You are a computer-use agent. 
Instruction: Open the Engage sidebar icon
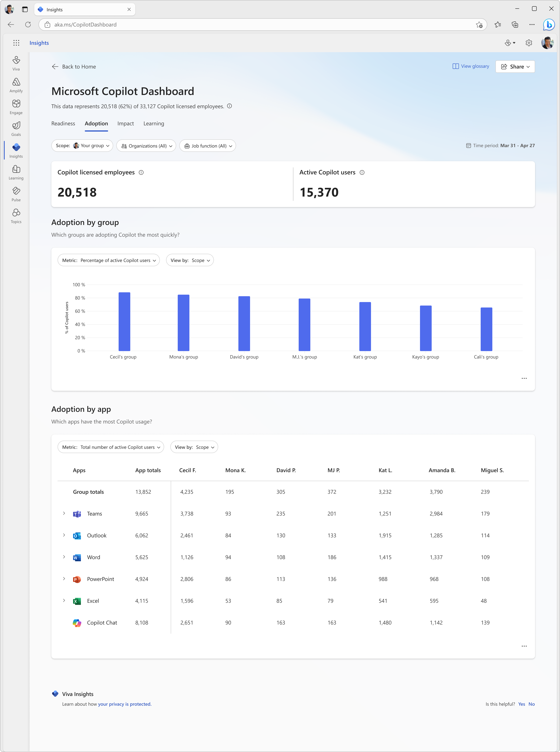16,107
